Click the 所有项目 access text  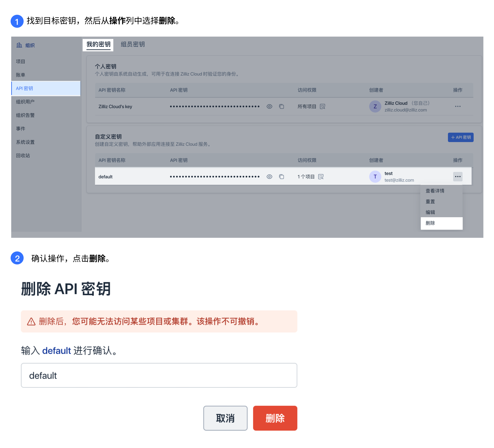point(307,106)
